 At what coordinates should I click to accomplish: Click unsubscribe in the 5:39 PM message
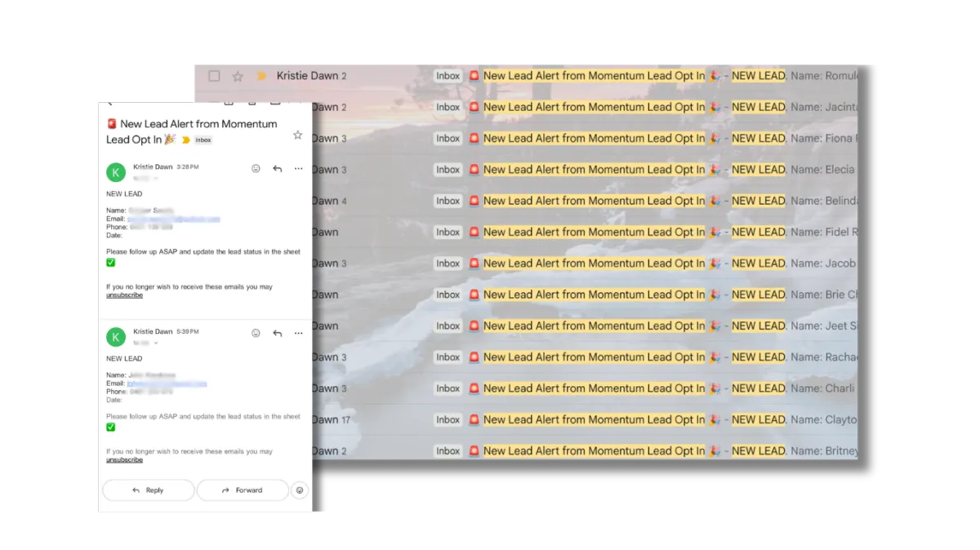124,460
